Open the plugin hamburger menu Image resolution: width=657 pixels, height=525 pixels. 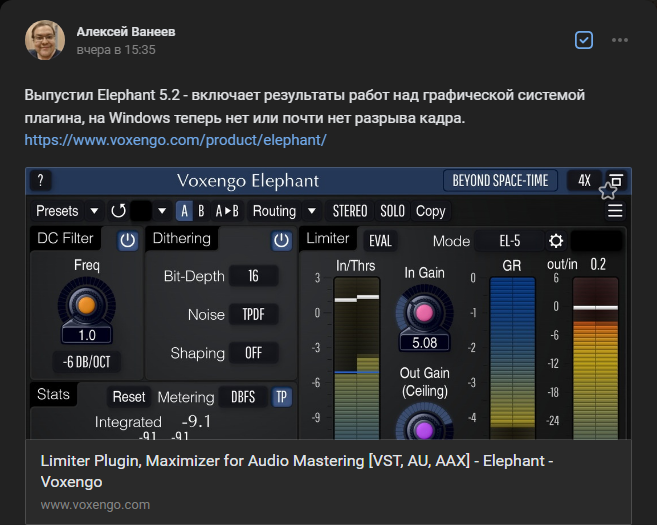click(615, 211)
